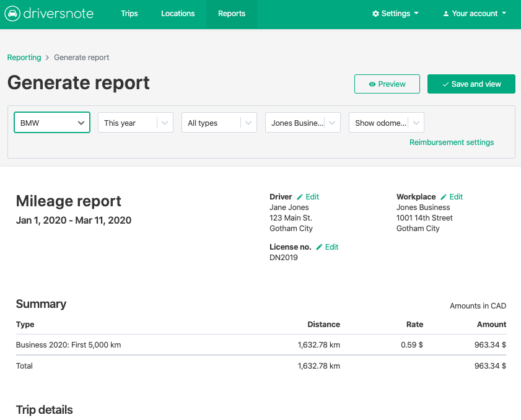Open the Jones Business workplace dropdown
This screenshot has height=420, width=521.
(x=302, y=122)
